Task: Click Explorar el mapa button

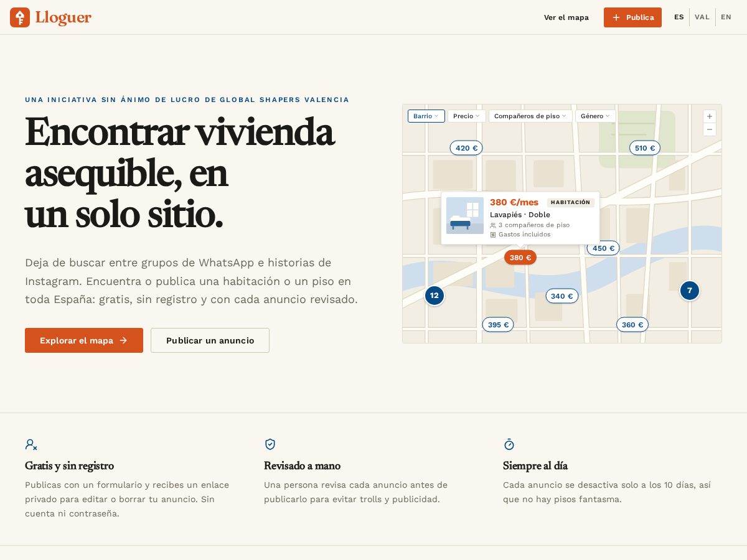Action: click(84, 340)
